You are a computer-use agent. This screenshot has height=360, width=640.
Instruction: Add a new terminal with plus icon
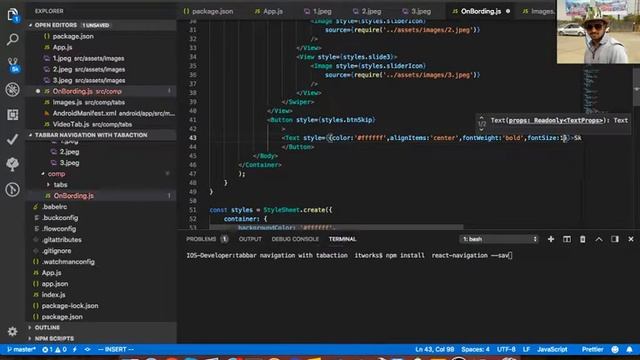point(551,239)
